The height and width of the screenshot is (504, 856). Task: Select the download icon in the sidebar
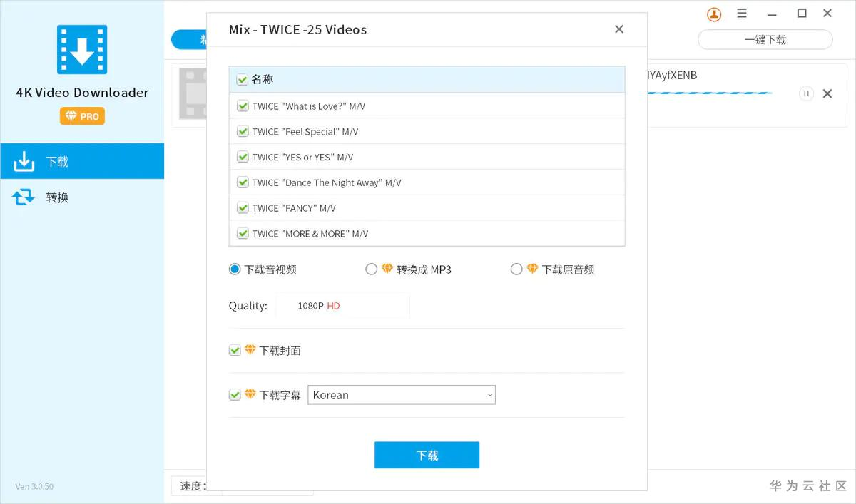[x=24, y=161]
